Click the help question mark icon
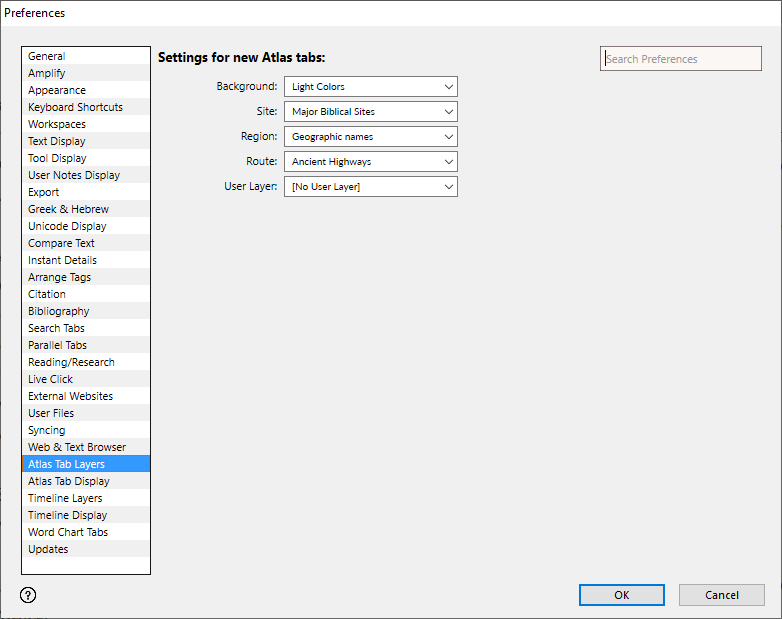The height and width of the screenshot is (619, 782). (28, 595)
